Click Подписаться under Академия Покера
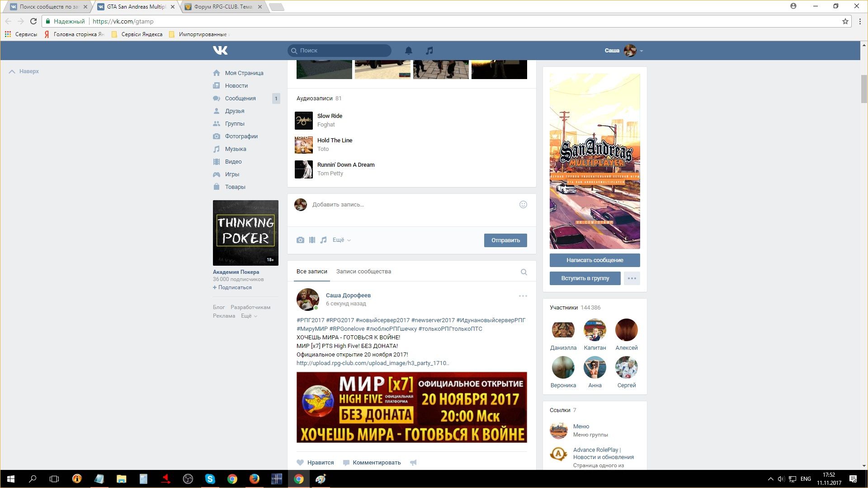The image size is (868, 488). (232, 287)
